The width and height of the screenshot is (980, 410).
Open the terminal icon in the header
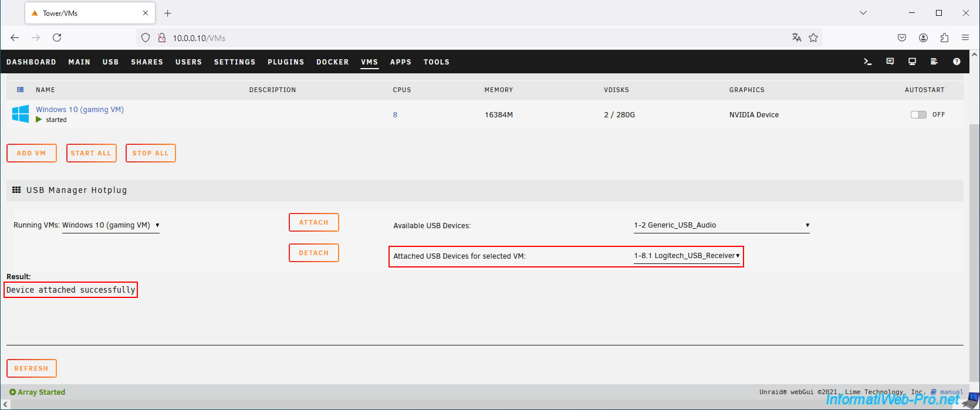coord(867,62)
